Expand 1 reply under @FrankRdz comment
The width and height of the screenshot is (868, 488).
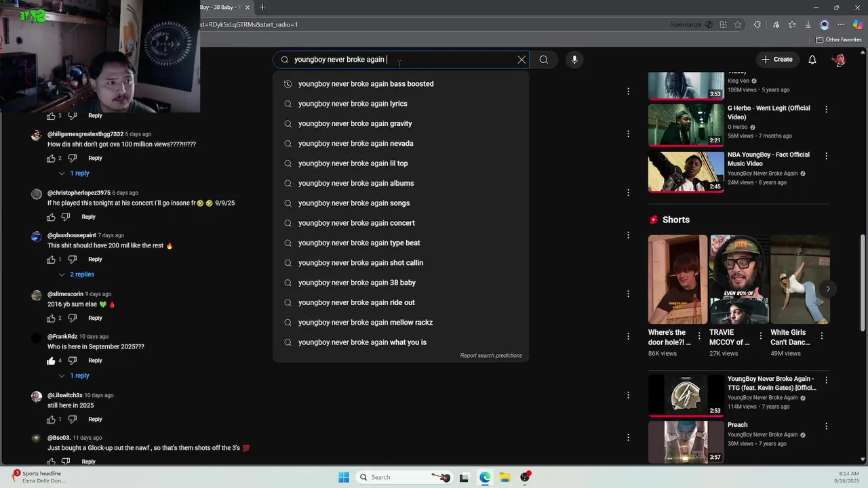pyautogui.click(x=74, y=375)
